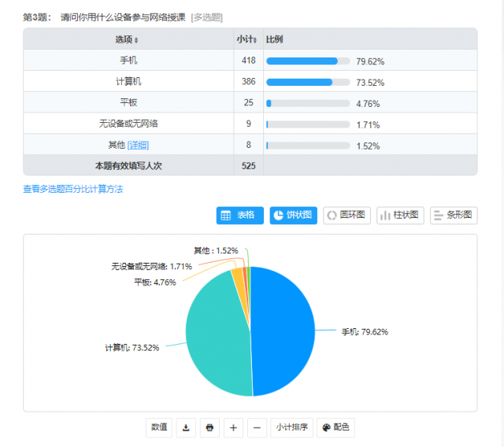504x447 pixels.
Task: Open 查看多选题百分比计算方法 link
Action: 73,189
